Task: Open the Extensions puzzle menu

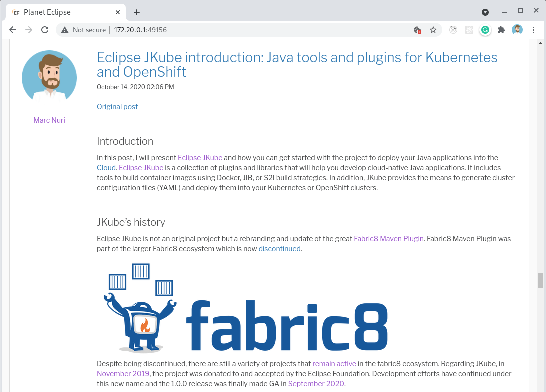Action: click(501, 30)
